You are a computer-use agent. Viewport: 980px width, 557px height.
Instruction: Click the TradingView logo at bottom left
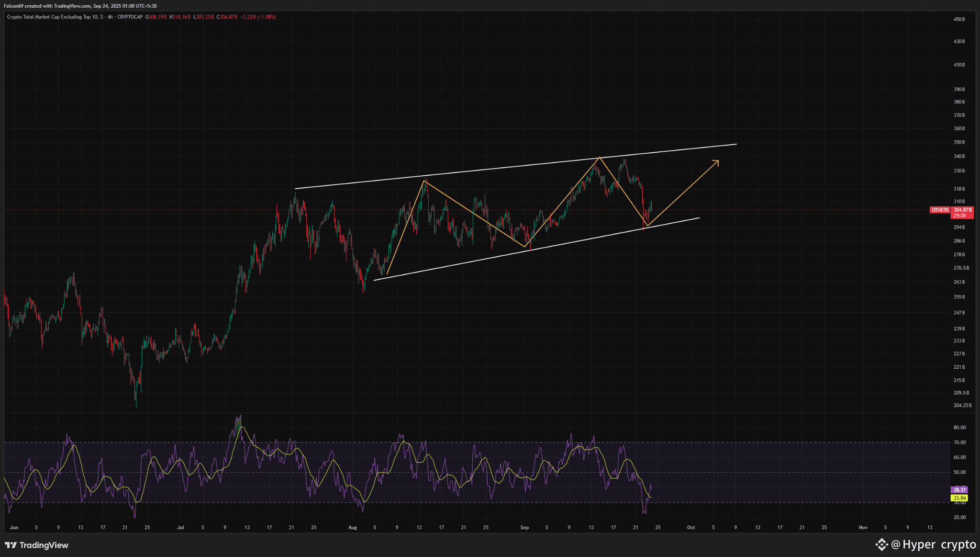37,545
